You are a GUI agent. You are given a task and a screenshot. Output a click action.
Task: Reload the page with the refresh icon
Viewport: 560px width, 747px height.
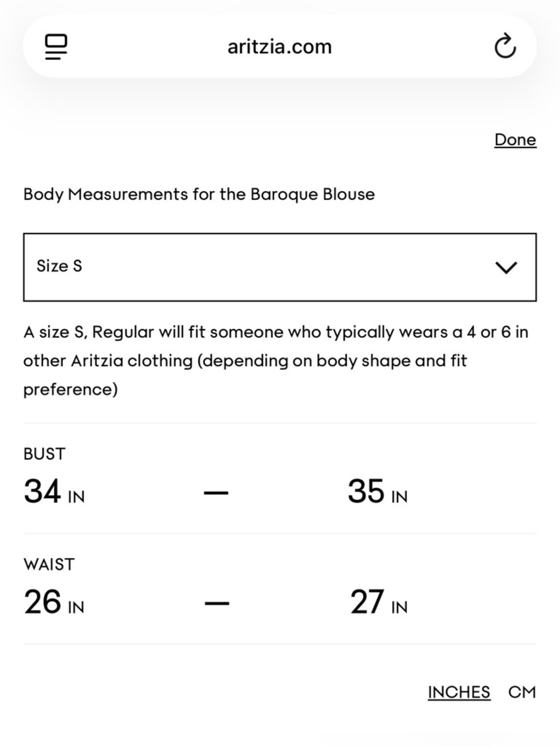[x=505, y=47]
